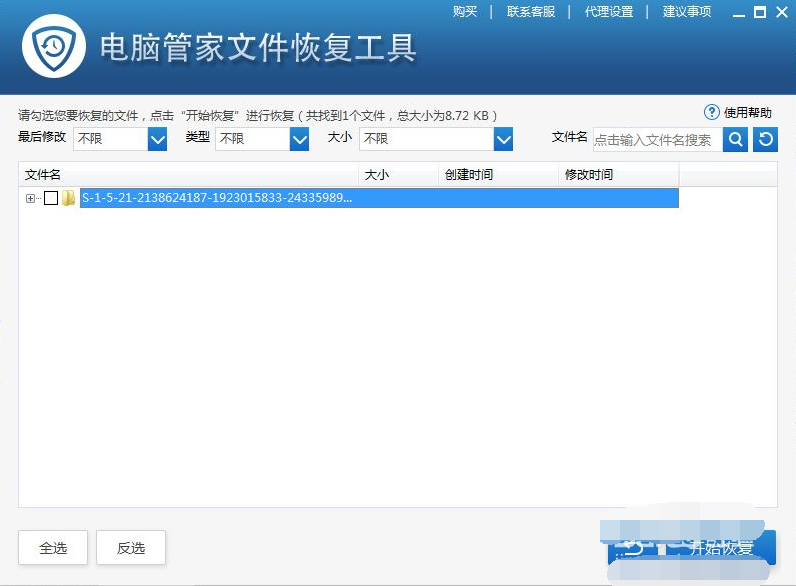
Task: Expand the S-1-5-21 folder tree node
Action: tap(30, 198)
